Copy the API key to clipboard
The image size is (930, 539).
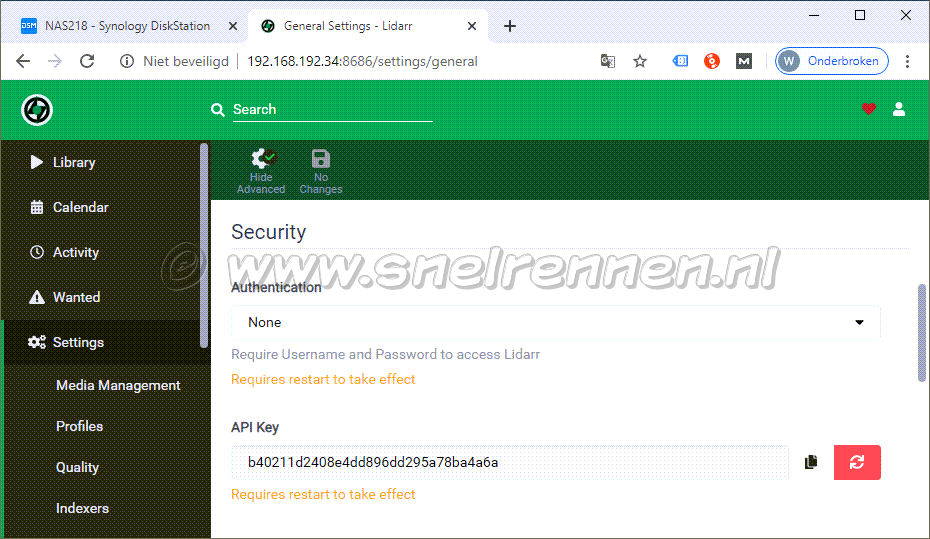point(811,462)
